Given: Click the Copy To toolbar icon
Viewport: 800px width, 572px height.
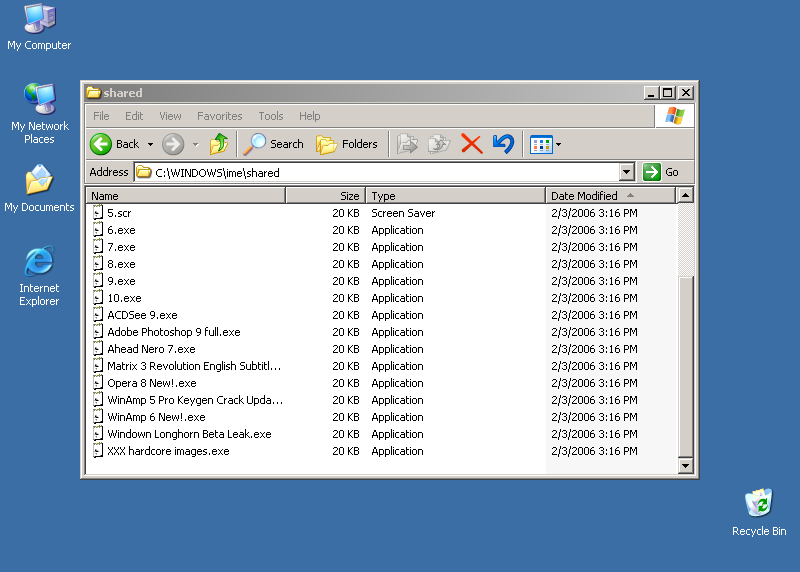Looking at the screenshot, I should (439, 144).
